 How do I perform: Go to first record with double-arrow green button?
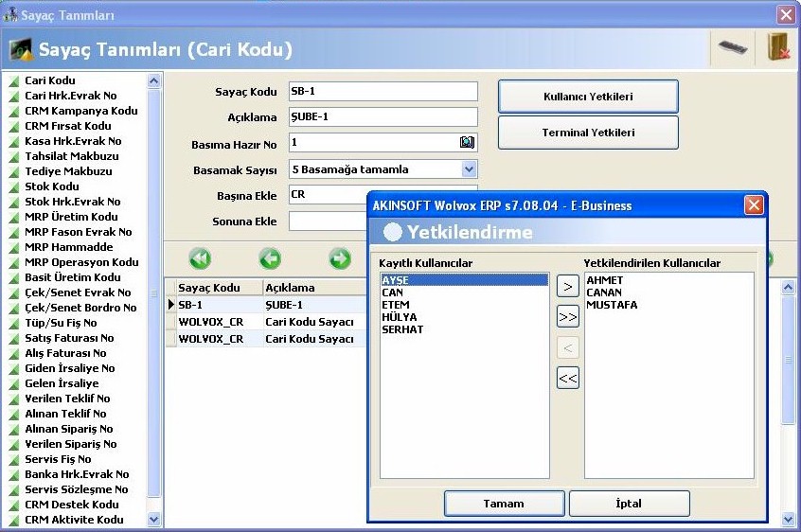pos(200,258)
